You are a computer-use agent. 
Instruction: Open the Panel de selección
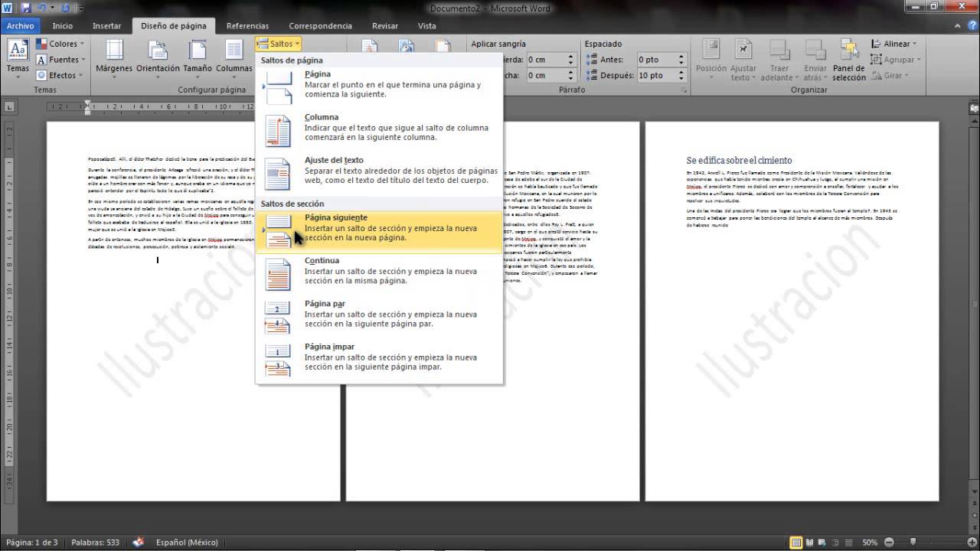[x=849, y=59]
